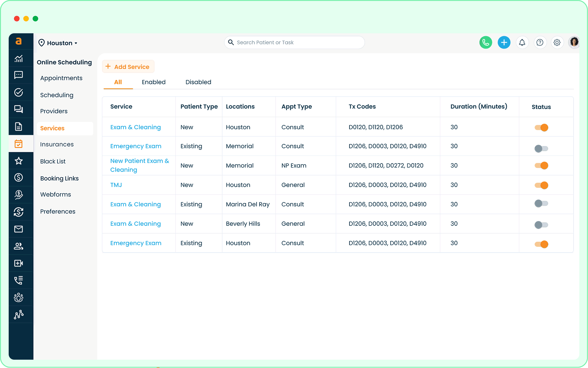Switch to the Disabled tab
Screen dimensions: 588x368
point(198,82)
